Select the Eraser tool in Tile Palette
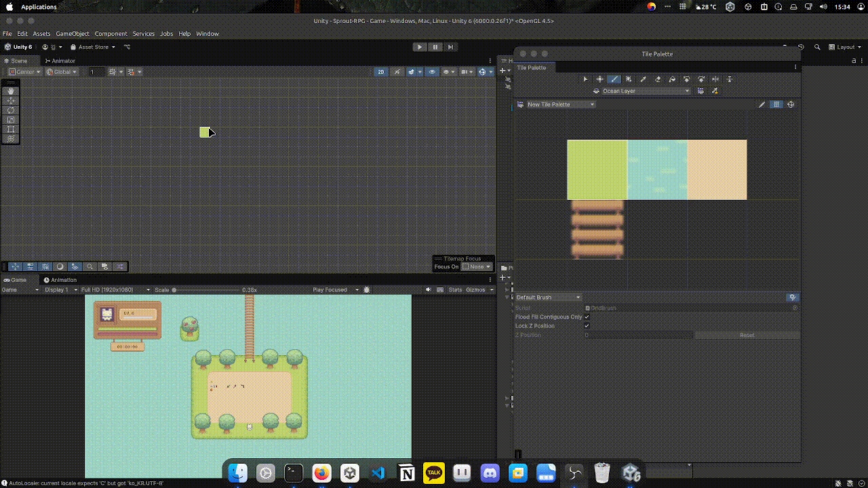Viewport: 868px width, 488px height. 658,79
